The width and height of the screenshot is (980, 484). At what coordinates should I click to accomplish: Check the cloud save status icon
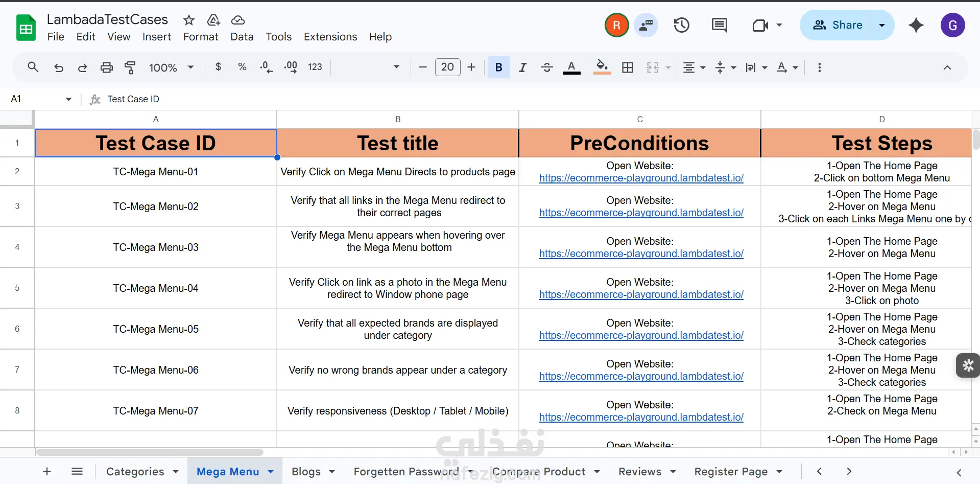point(238,20)
